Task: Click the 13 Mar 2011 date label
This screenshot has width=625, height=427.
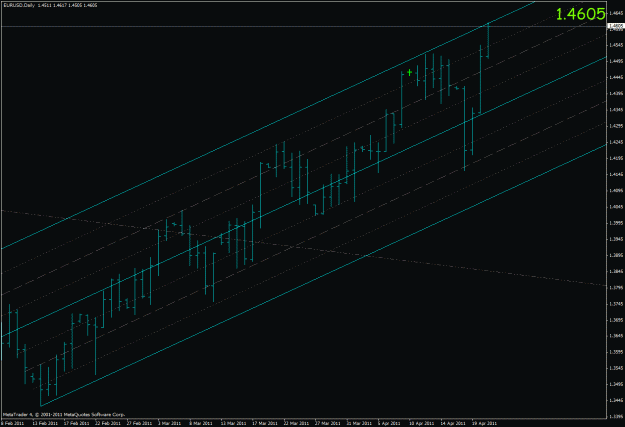Action: click(233, 423)
